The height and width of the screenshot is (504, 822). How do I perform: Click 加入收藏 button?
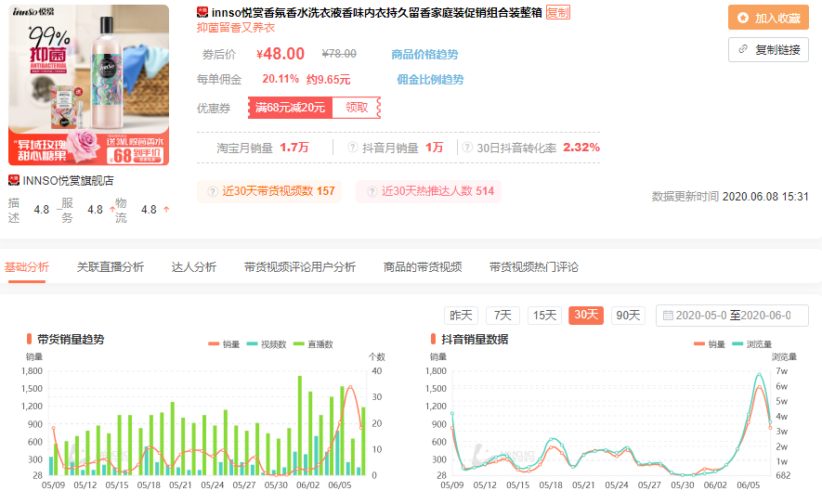(x=768, y=18)
